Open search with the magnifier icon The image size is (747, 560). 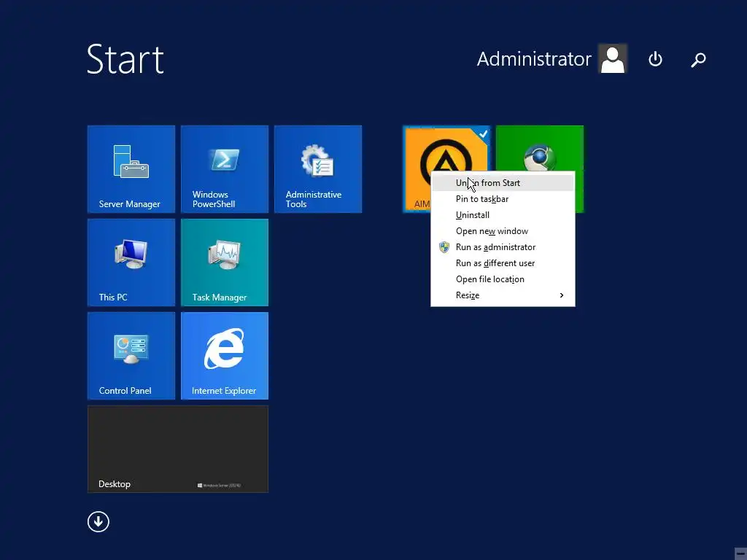(x=698, y=60)
